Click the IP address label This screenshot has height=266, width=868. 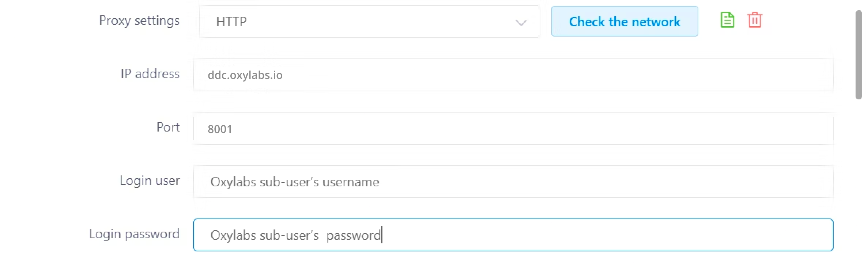click(x=150, y=74)
